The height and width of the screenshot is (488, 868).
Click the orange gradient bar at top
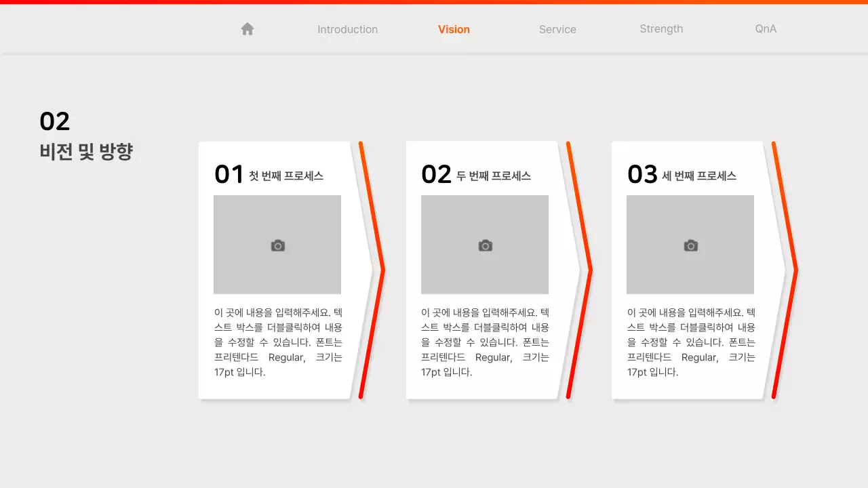(x=434, y=2)
